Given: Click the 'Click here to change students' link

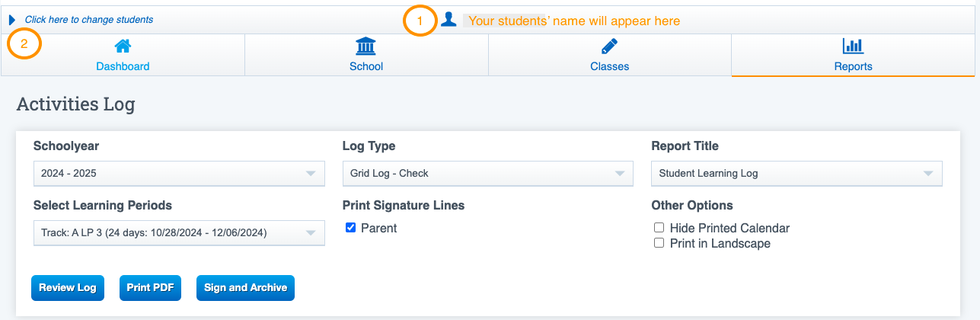Looking at the screenshot, I should tap(89, 20).
